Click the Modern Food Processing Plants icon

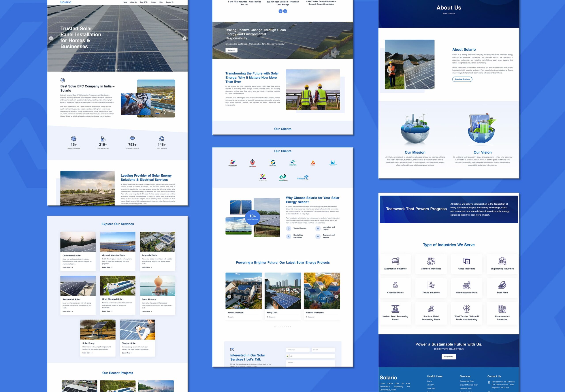395,308
